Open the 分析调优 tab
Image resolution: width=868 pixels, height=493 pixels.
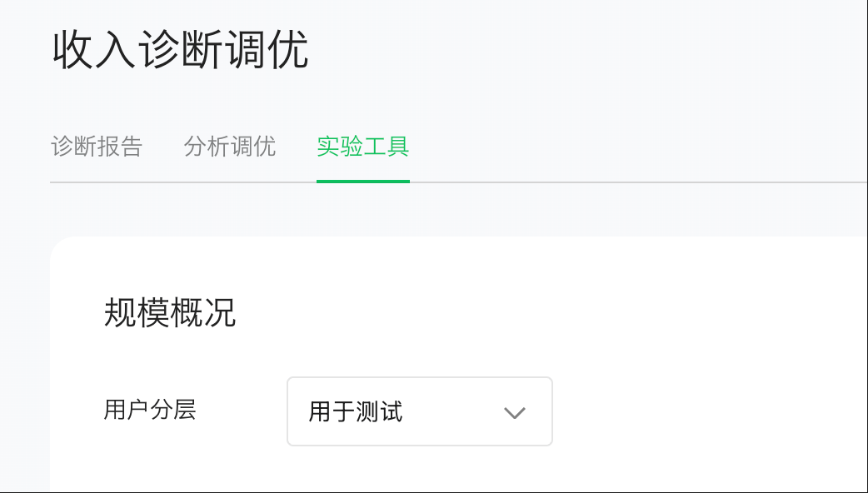point(229,147)
